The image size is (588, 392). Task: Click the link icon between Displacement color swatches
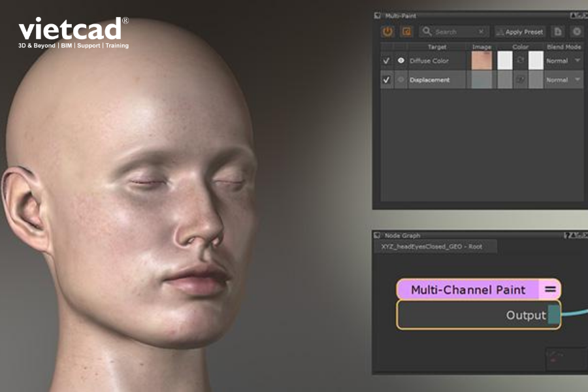[520, 80]
